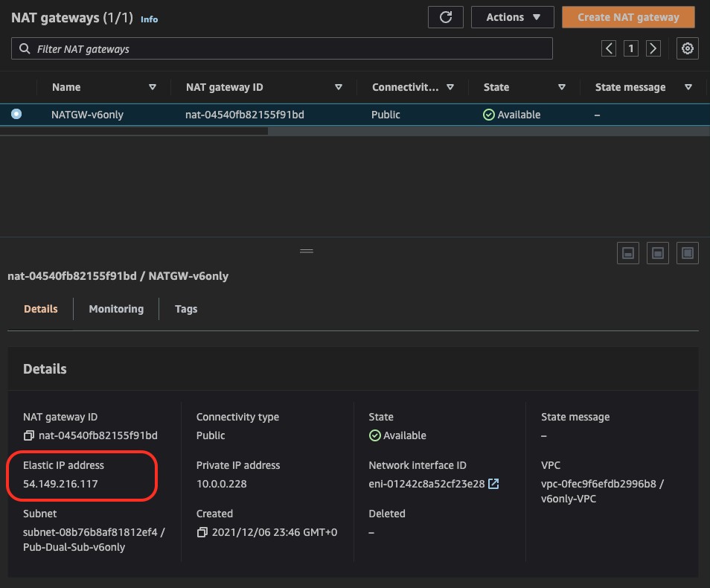Open the Info link
The height and width of the screenshot is (588, 710).
click(149, 19)
